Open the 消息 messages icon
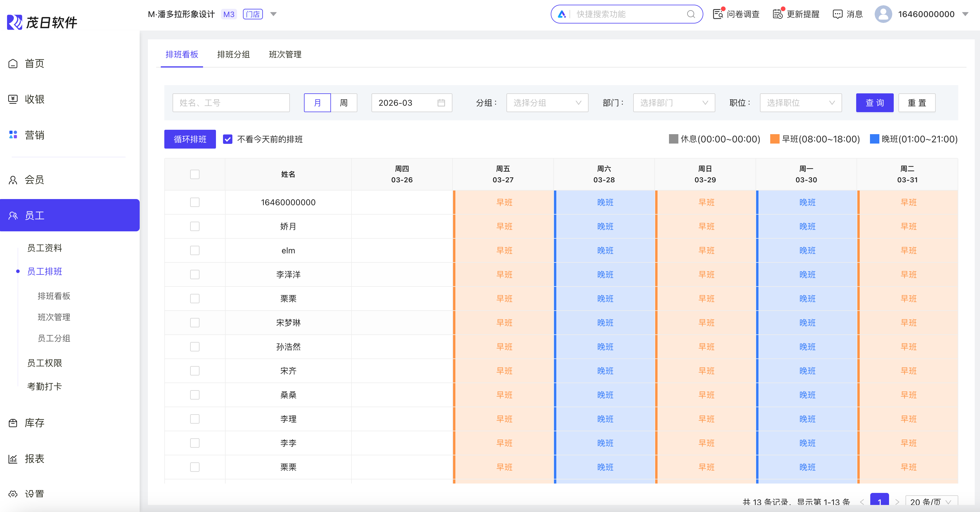Screen dimensions: 980x512 (837, 14)
